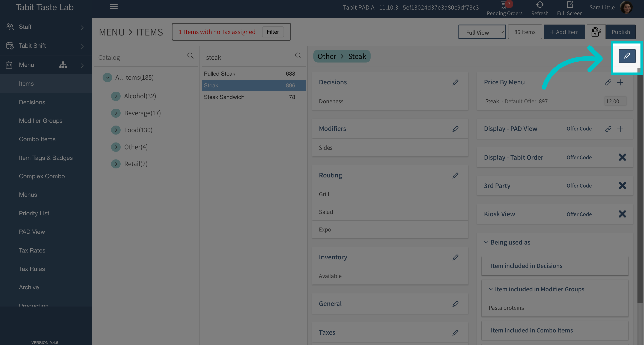The image size is (644, 345).
Task: Expand the Tabit Shift sidebar arrow
Action: point(82,46)
